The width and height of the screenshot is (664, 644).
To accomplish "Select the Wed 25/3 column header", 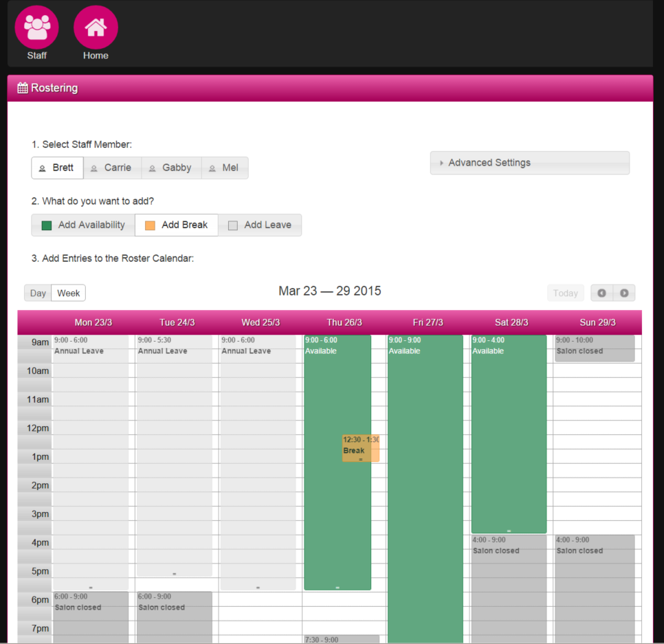I will tap(261, 322).
